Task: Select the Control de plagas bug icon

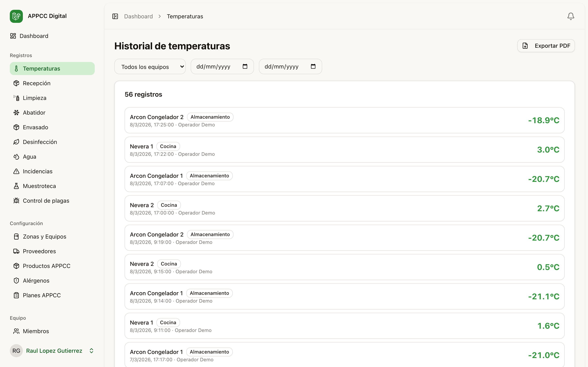Action: pos(16,200)
